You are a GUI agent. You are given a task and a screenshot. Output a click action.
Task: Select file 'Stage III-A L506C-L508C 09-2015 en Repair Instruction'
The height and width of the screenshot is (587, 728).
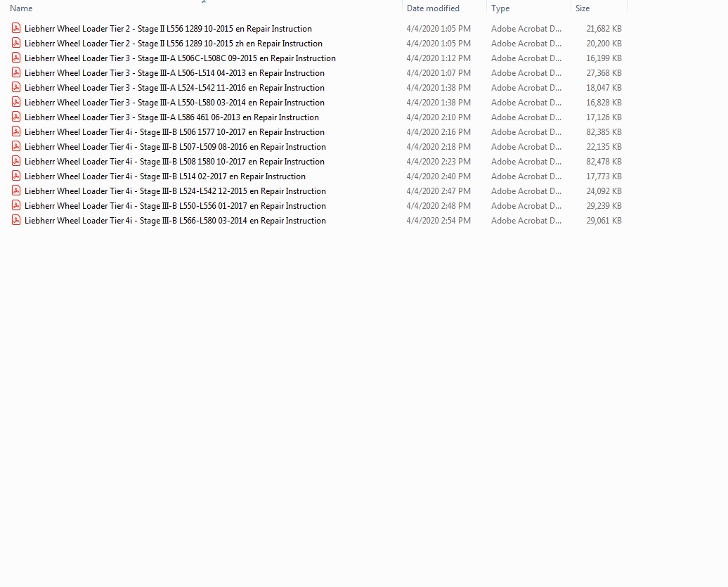pos(180,58)
